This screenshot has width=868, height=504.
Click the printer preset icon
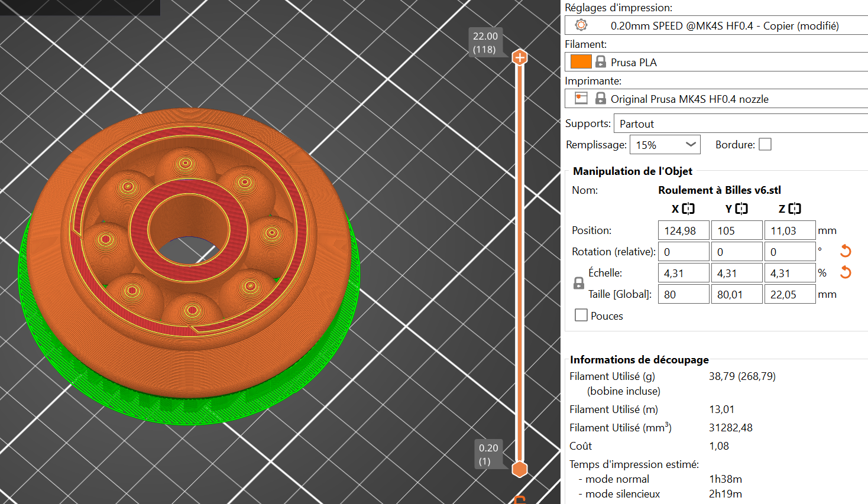coord(581,98)
